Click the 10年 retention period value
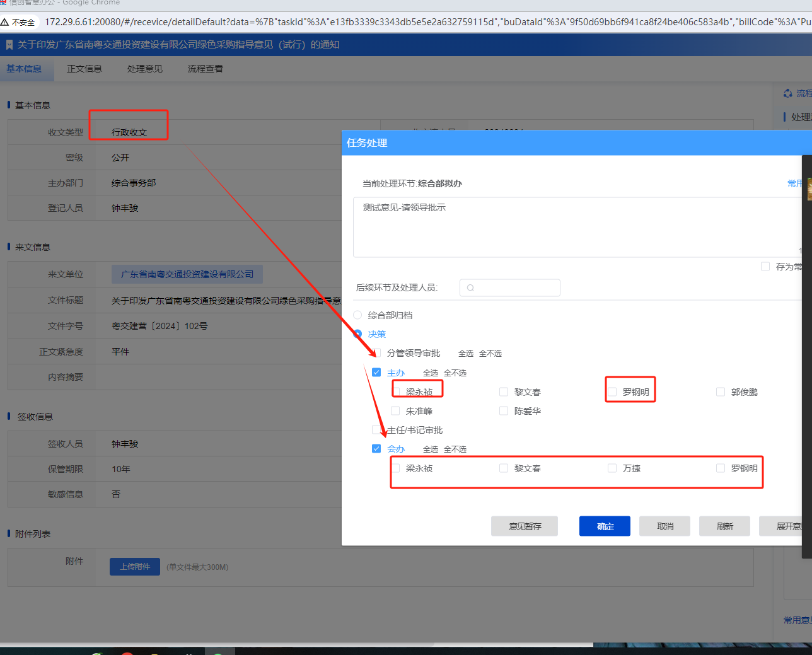The image size is (812, 655). pyautogui.click(x=121, y=469)
